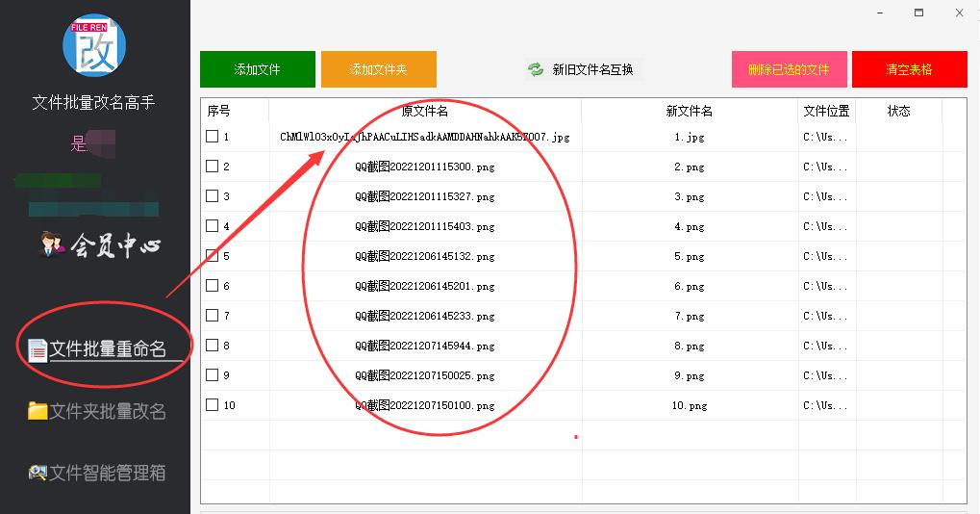Click the 原文件名 column header
This screenshot has width=980, height=514.
[x=425, y=112]
